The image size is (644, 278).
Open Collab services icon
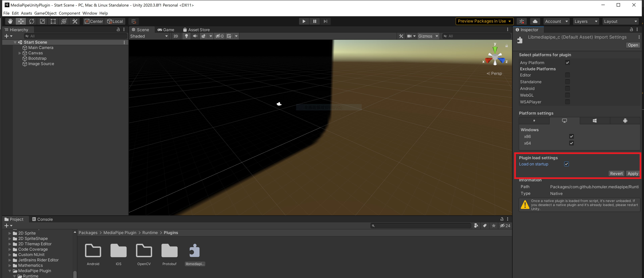(522, 21)
